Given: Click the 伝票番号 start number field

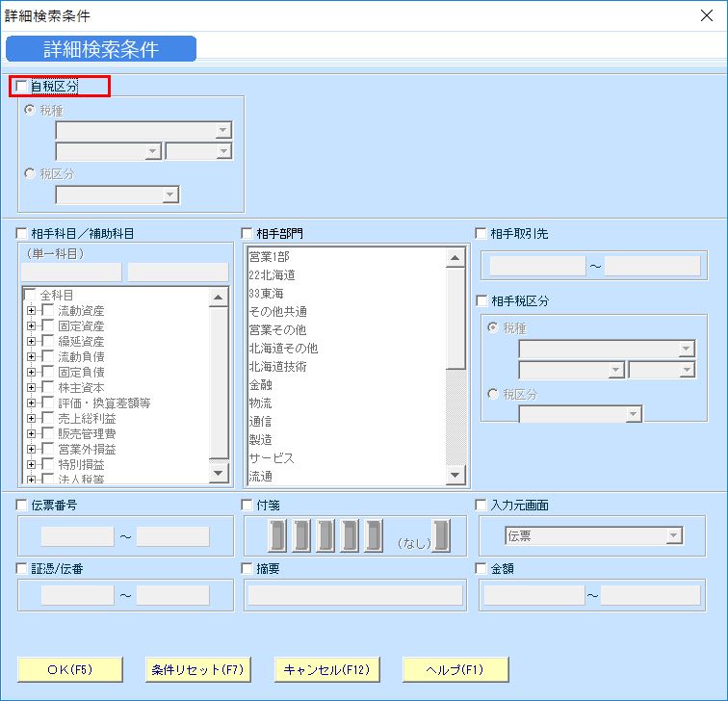Looking at the screenshot, I should (78, 536).
